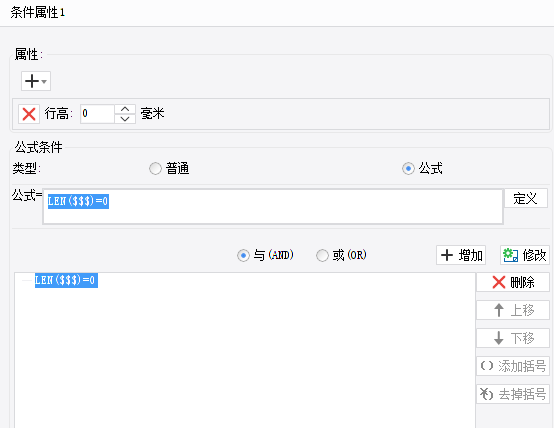Image resolution: width=554 pixels, height=428 pixels.
Task: Click the 去掉括号 remove brackets button
Action: click(x=513, y=394)
